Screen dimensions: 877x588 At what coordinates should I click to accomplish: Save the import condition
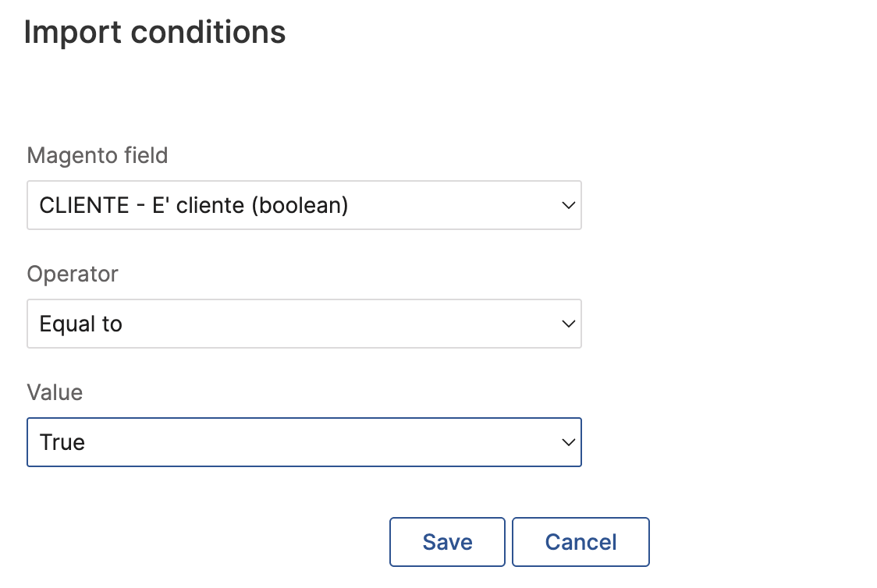pos(447,542)
